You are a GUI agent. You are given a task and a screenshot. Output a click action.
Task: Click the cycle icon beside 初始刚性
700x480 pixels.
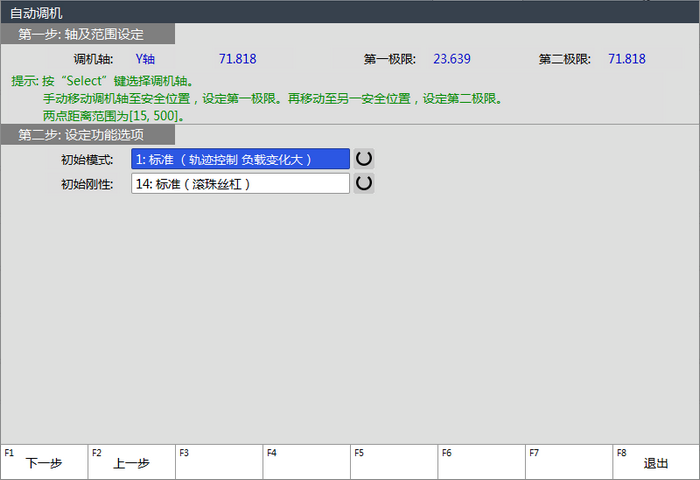coord(364,183)
